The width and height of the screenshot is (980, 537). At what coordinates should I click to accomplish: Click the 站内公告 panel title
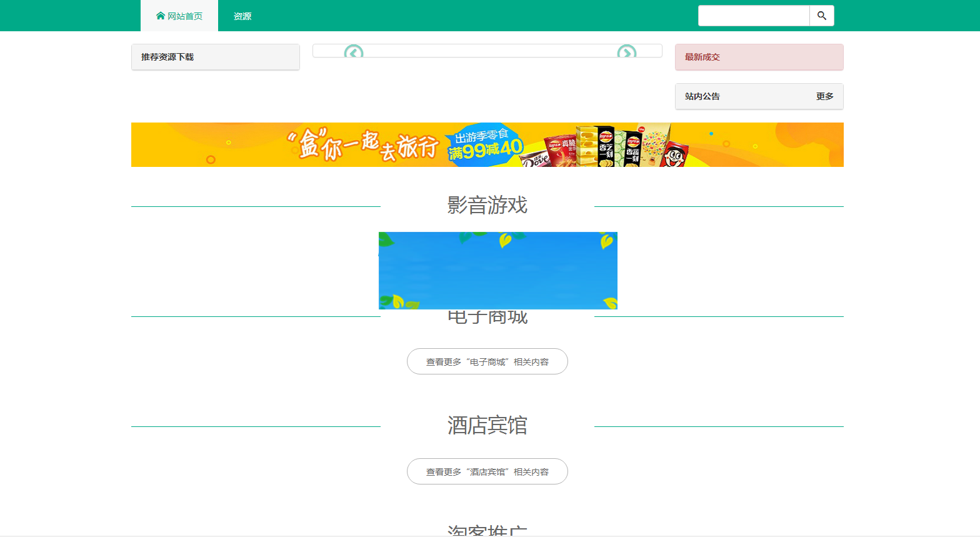tap(702, 96)
